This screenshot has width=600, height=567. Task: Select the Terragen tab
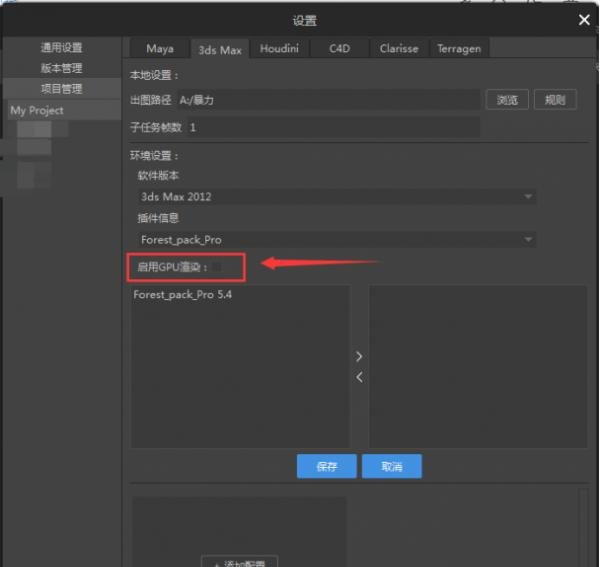click(x=459, y=49)
